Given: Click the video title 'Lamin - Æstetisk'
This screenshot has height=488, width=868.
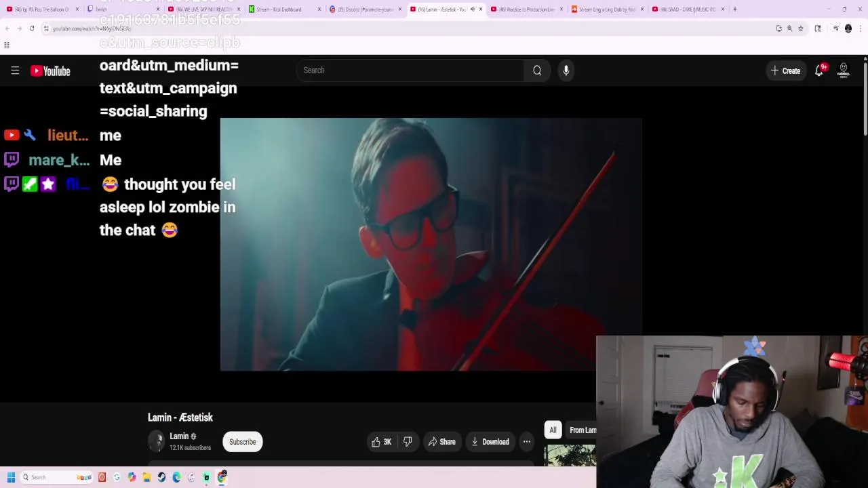Looking at the screenshot, I should [x=180, y=418].
